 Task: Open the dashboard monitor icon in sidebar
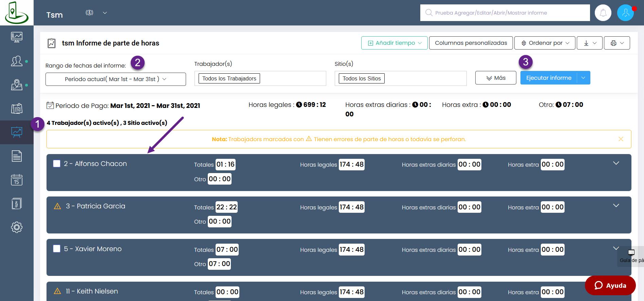tap(17, 37)
